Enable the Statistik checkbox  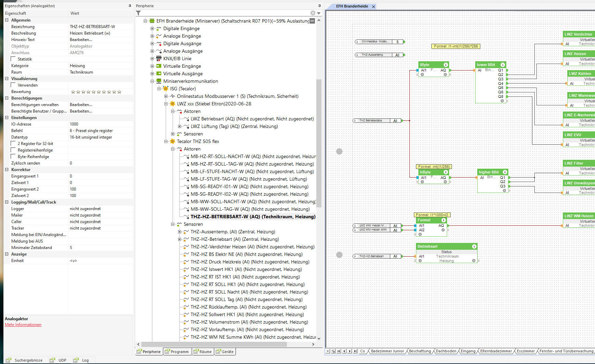point(13,59)
